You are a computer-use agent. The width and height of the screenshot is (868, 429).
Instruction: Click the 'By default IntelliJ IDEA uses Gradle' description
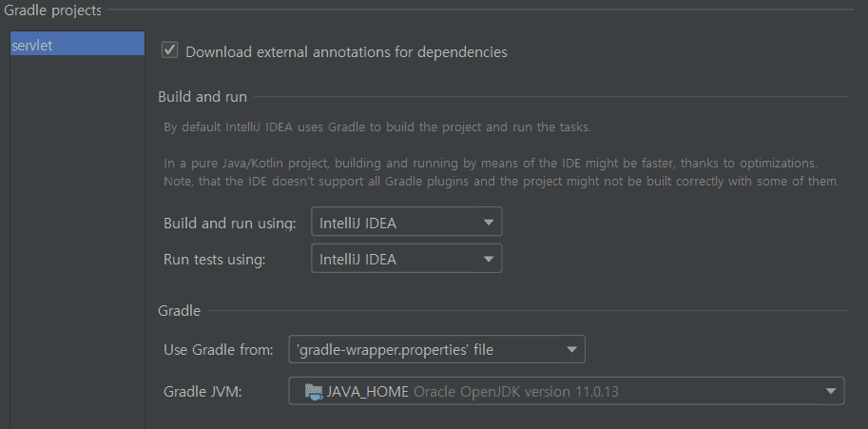[376, 127]
